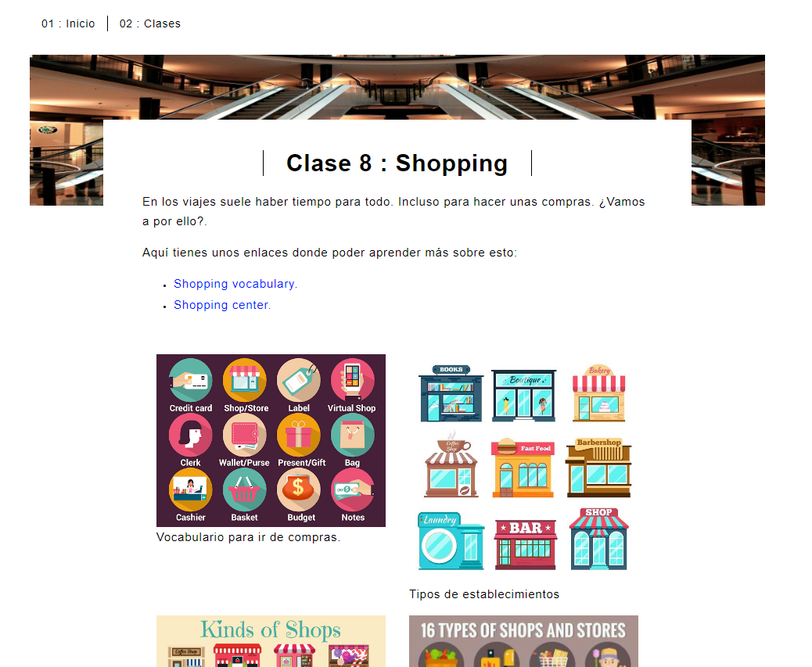The height and width of the screenshot is (667, 812).
Task: Click the Credit card icon
Action: [x=191, y=380]
